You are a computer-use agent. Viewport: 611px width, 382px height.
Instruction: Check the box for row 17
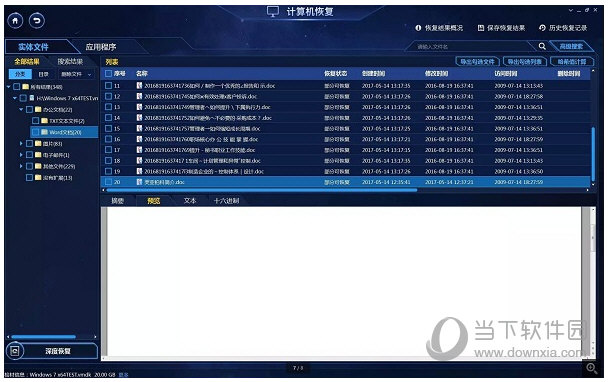108,150
